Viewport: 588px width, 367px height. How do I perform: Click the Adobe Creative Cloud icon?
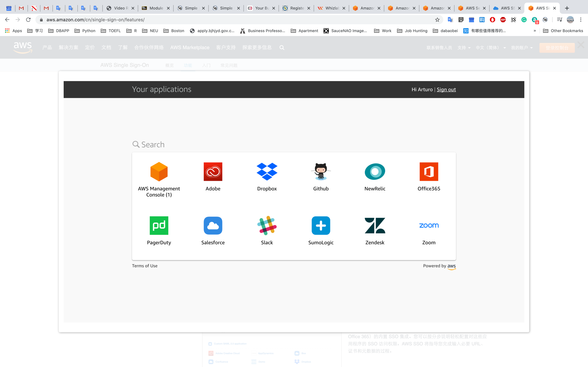point(213,172)
